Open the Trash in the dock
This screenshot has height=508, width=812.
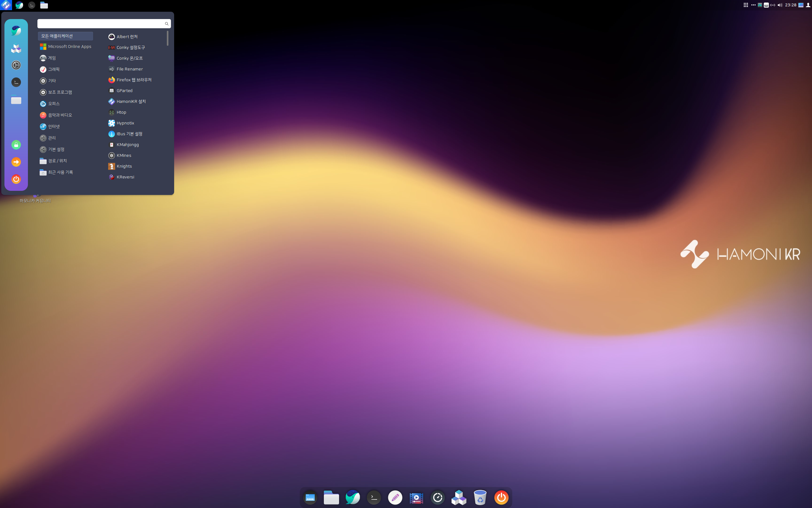pos(480,498)
